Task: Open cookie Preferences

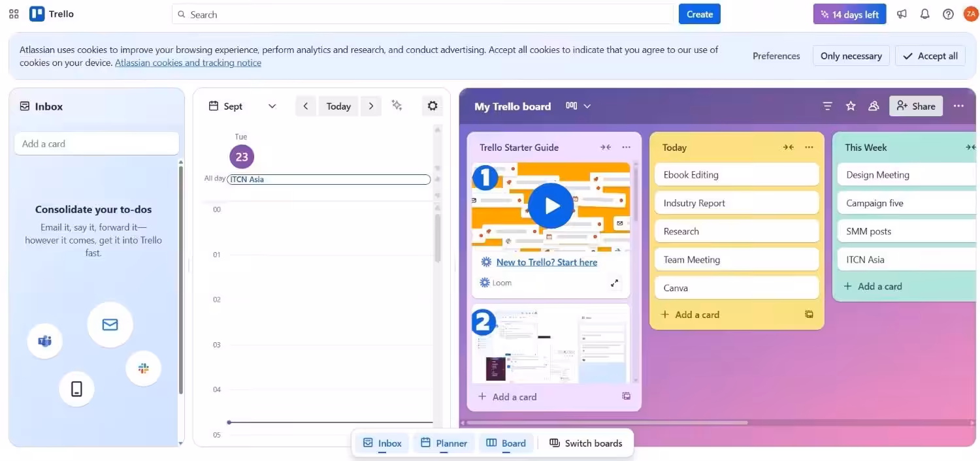Action: click(x=776, y=56)
